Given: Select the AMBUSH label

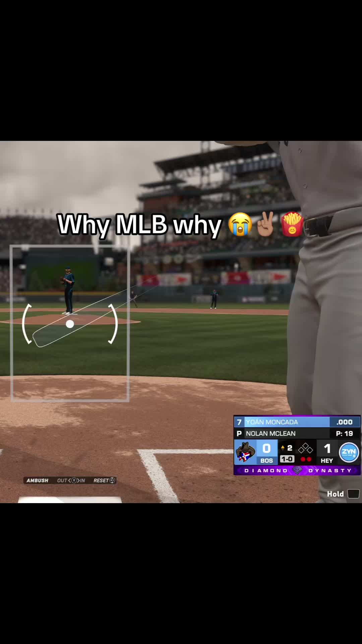Looking at the screenshot, I should pyautogui.click(x=37, y=480).
